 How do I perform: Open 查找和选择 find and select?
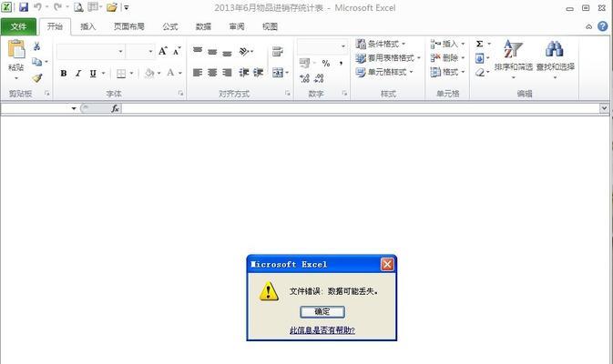coord(555,58)
